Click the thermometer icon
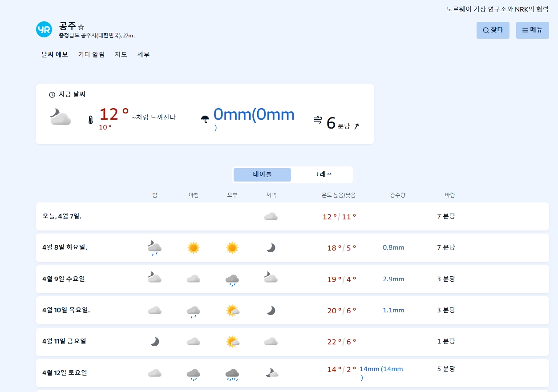The image size is (558, 392). 91,120
